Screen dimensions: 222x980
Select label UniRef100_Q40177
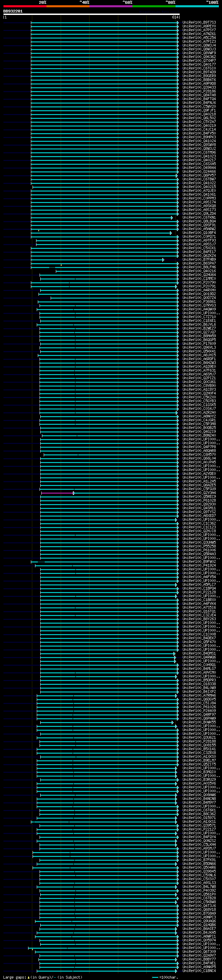(199, 64)
